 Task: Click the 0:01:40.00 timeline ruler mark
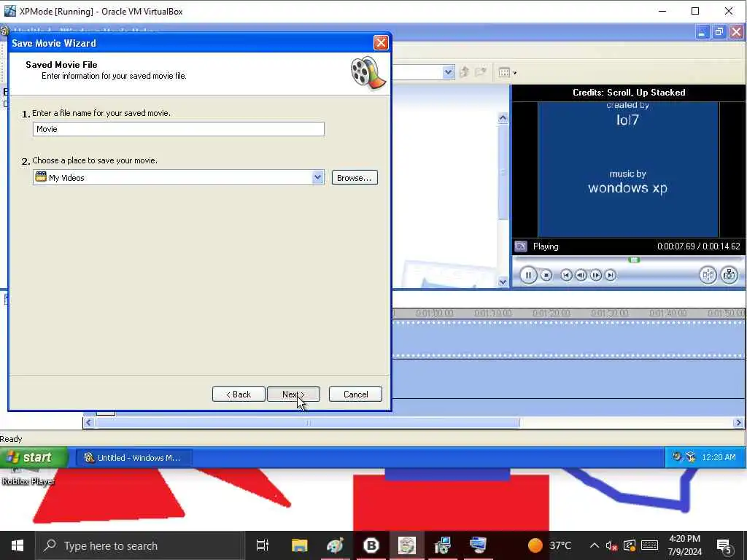668,314
